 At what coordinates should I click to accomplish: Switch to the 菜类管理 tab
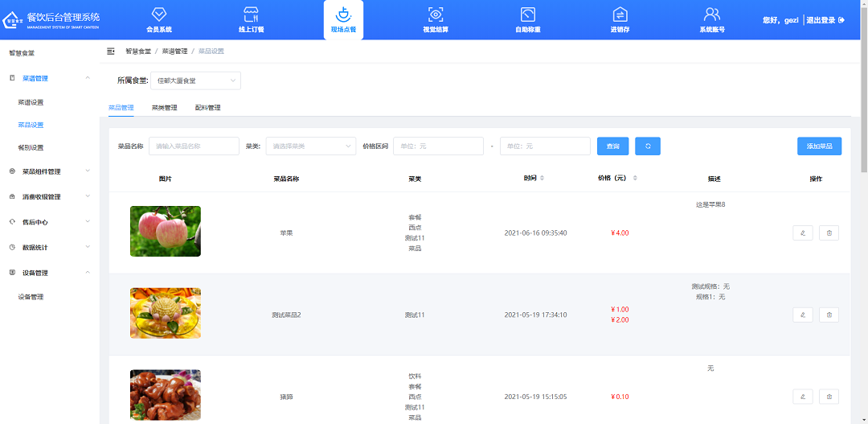164,107
